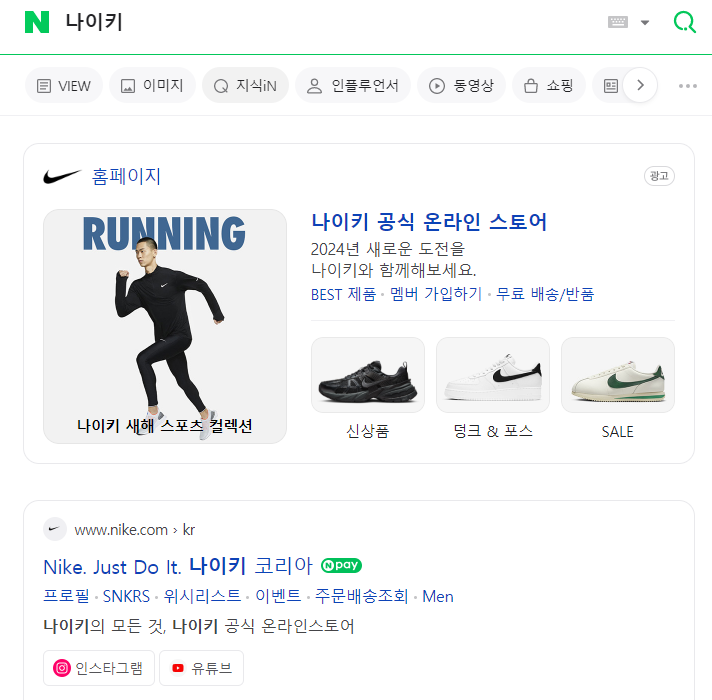The image size is (712, 700).
Task: Open the www.nike.com › kr URL
Action: point(135,530)
